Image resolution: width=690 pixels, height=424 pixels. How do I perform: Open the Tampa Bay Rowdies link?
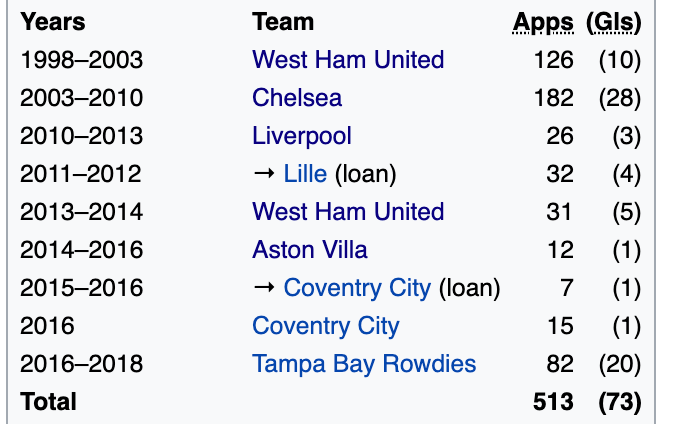point(364,364)
